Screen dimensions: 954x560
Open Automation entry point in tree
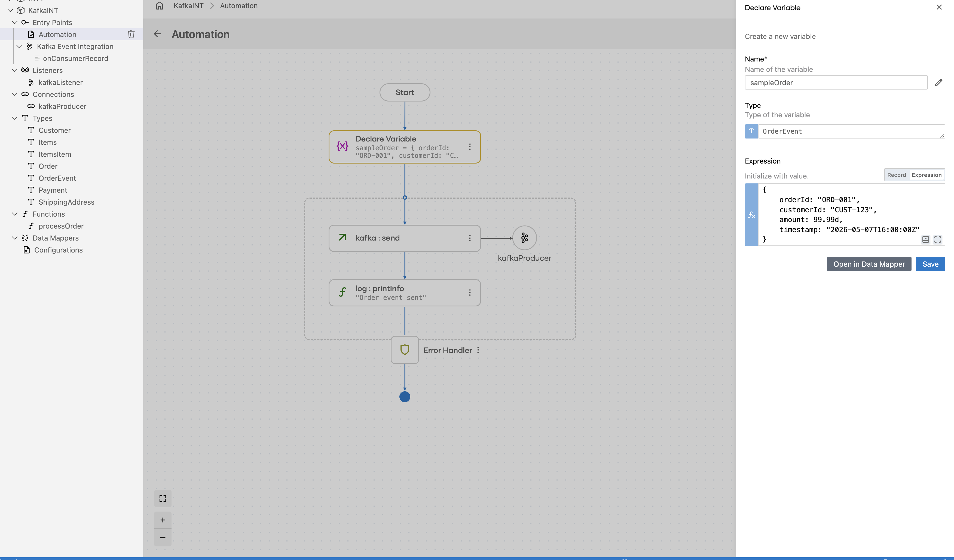57,35
